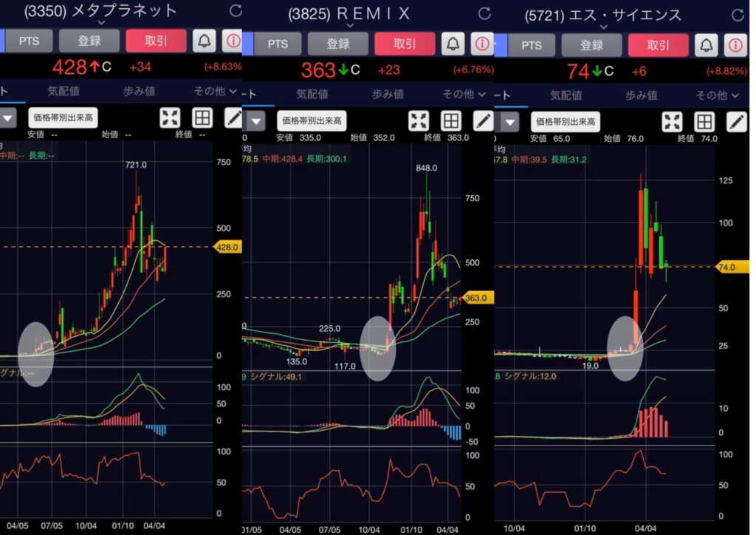Click the 225.0 price label on REMIX chart
The width and height of the screenshot is (756, 535).
[x=329, y=329]
